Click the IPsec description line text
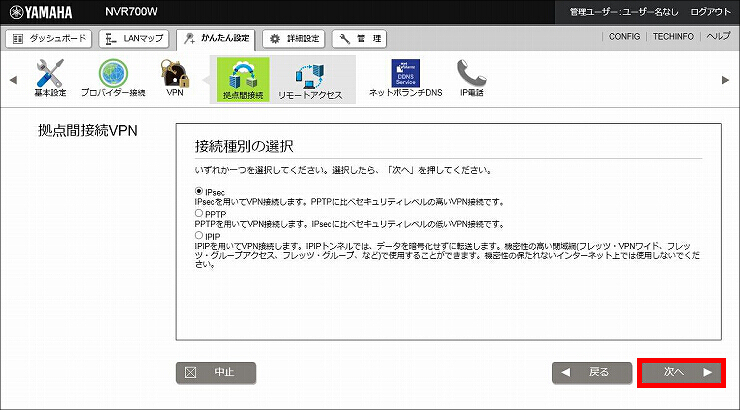740x410 pixels. pos(350,202)
